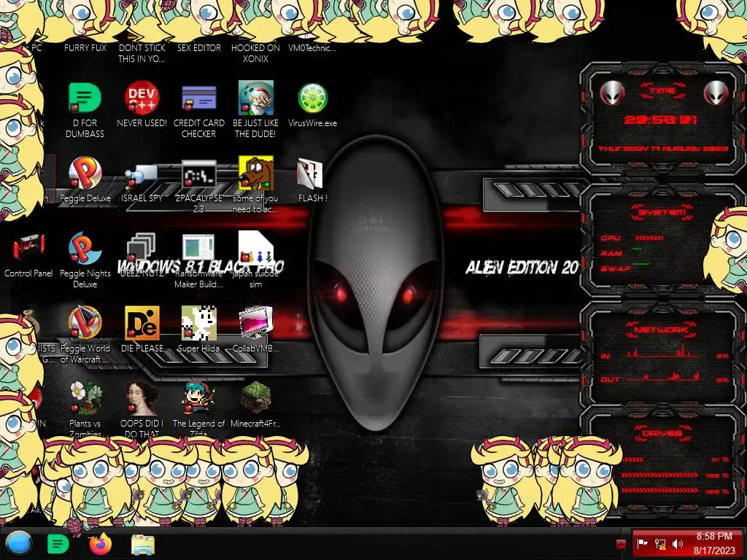
Task: Select the DEEZ NUTZ stacked windows icon
Action: point(142,248)
